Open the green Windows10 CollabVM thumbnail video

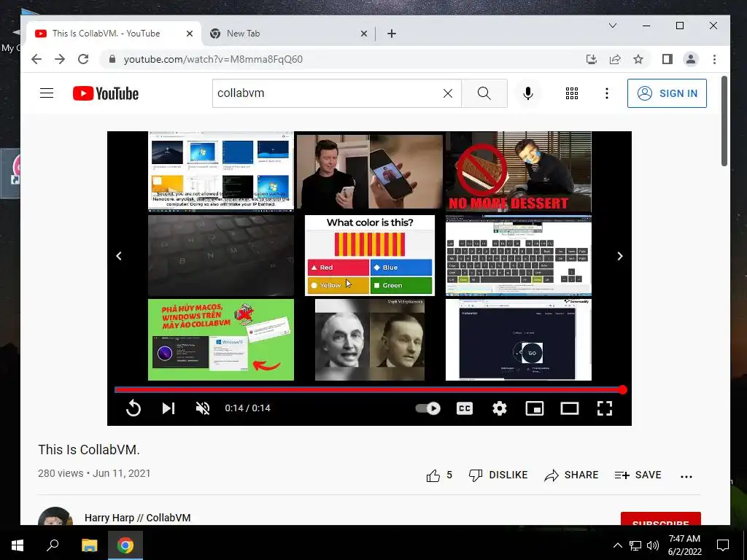coord(221,340)
